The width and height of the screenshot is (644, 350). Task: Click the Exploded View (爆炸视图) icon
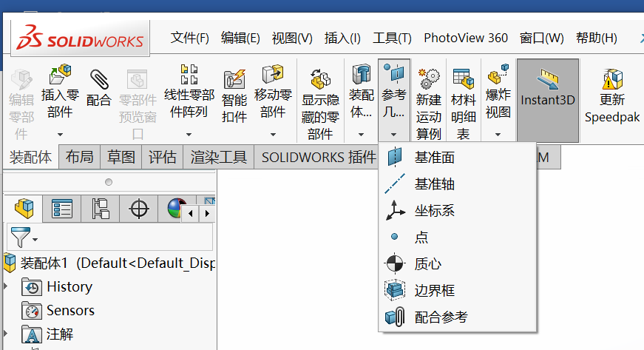pyautogui.click(x=498, y=74)
